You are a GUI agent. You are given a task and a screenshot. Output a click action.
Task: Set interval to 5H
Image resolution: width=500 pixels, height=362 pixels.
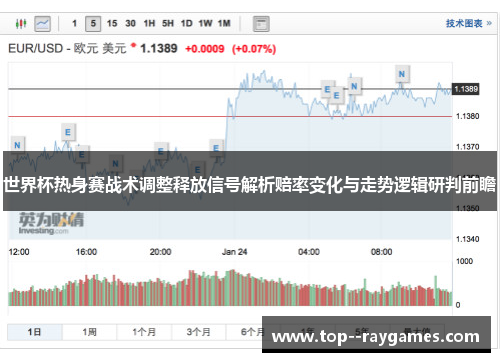click(168, 23)
